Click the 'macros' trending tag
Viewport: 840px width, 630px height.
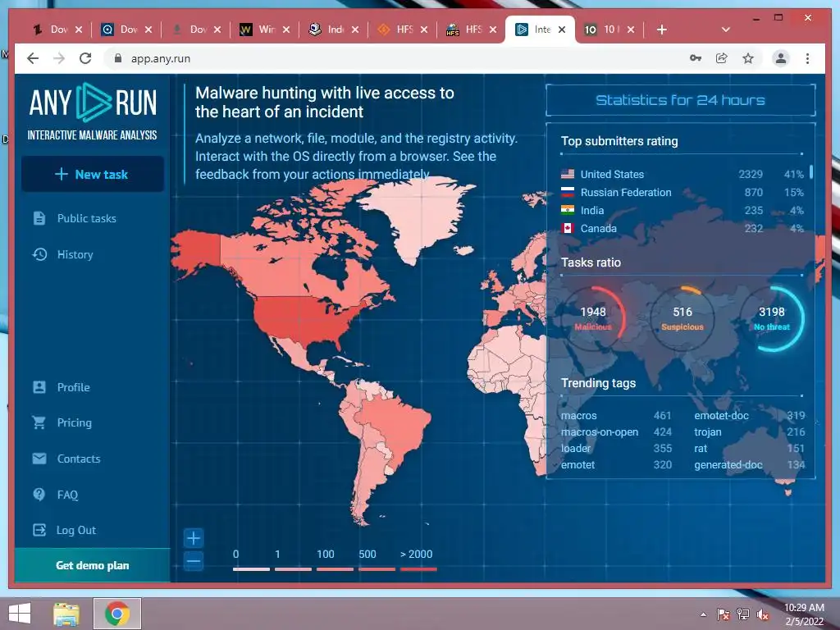pos(578,416)
